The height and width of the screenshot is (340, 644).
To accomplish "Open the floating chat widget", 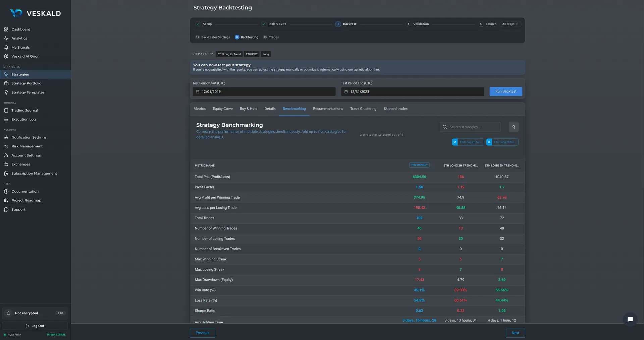I will (630, 319).
